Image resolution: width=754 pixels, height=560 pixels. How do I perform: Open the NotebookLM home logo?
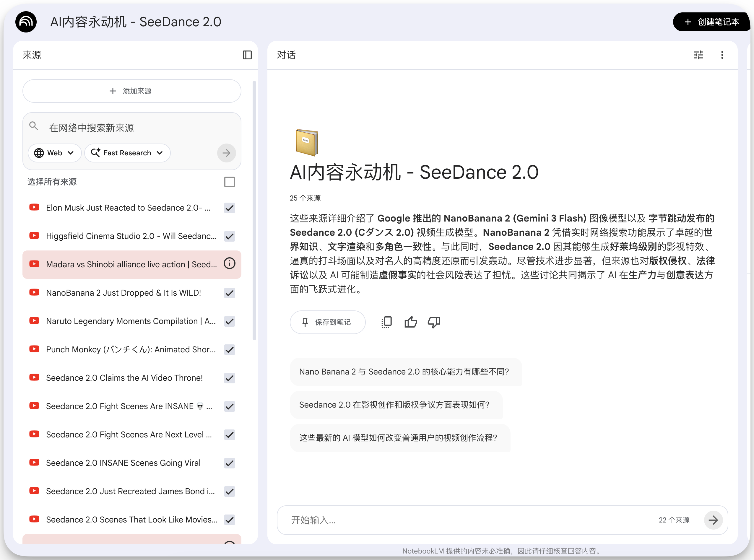tap(26, 22)
